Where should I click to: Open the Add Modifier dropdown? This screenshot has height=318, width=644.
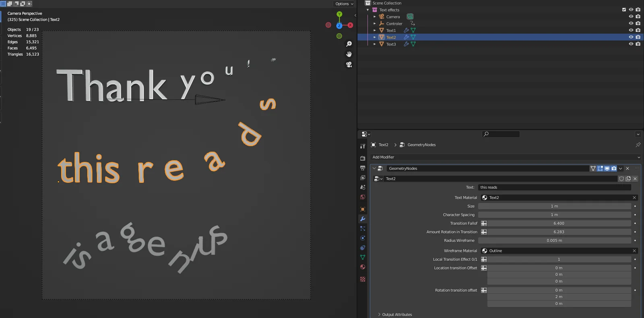506,157
